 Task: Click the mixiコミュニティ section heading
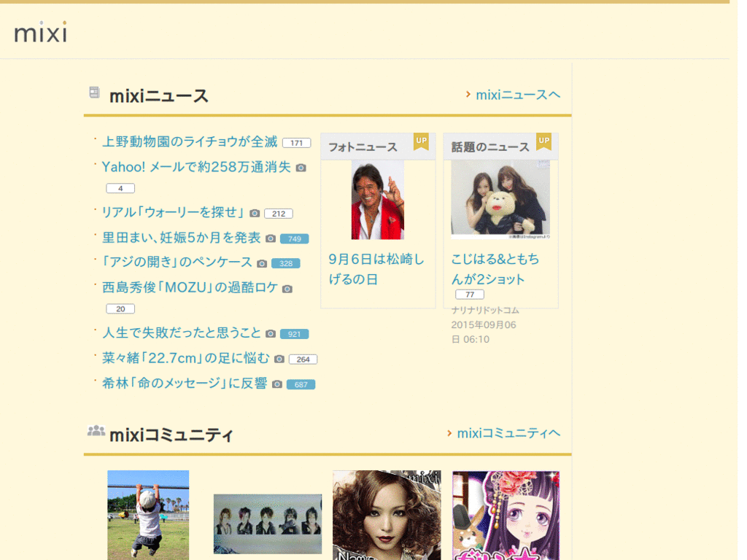tap(171, 435)
